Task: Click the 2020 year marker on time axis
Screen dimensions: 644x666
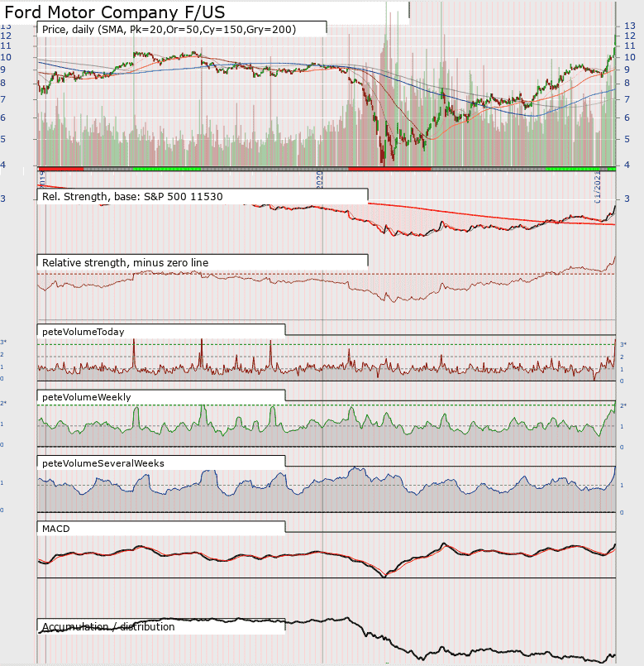Action: pos(320,180)
